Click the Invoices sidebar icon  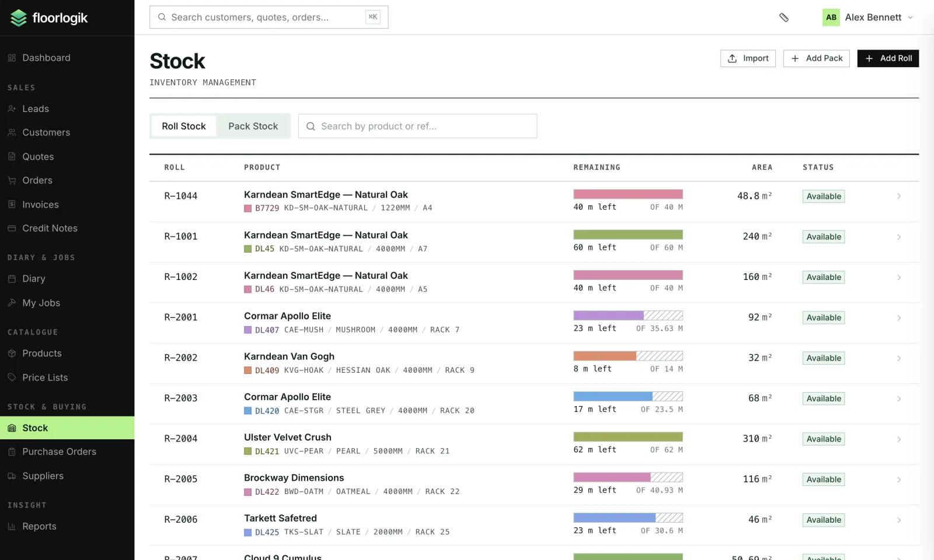[x=12, y=204]
